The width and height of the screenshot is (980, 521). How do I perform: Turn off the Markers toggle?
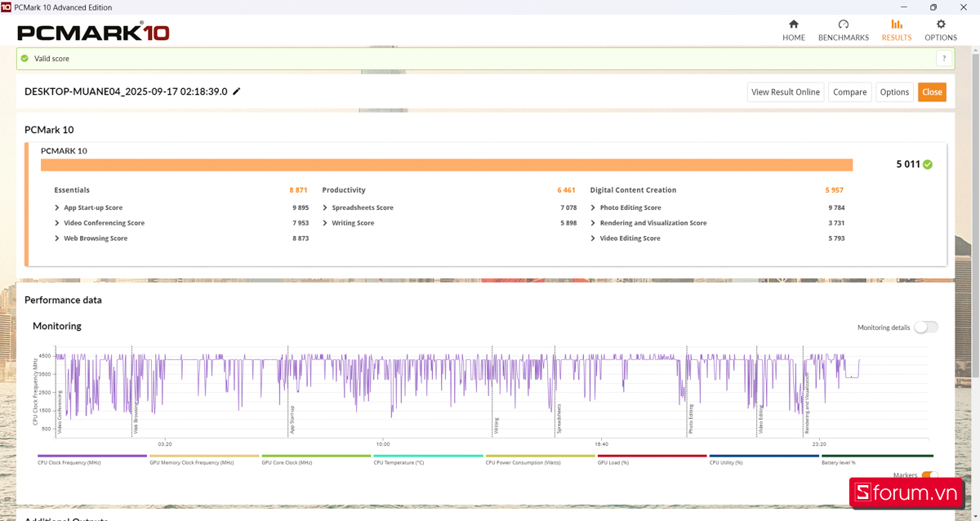tap(929, 475)
